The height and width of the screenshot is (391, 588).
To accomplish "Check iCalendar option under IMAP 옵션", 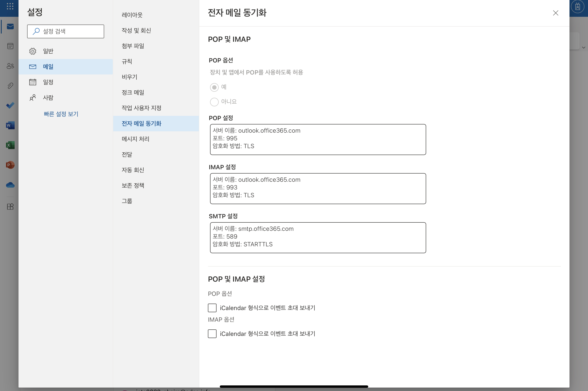I will pos(212,334).
